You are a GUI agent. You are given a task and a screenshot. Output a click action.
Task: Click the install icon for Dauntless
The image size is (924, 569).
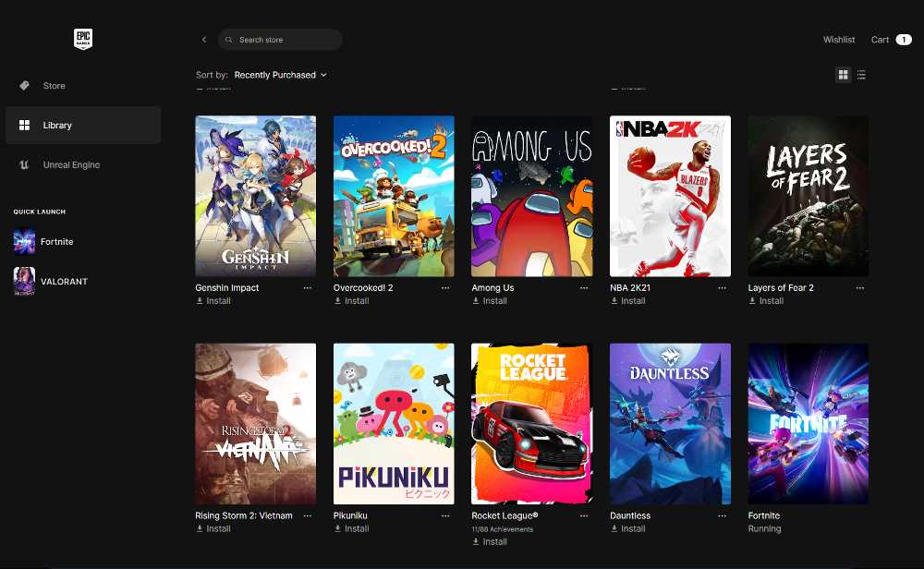pyautogui.click(x=615, y=529)
